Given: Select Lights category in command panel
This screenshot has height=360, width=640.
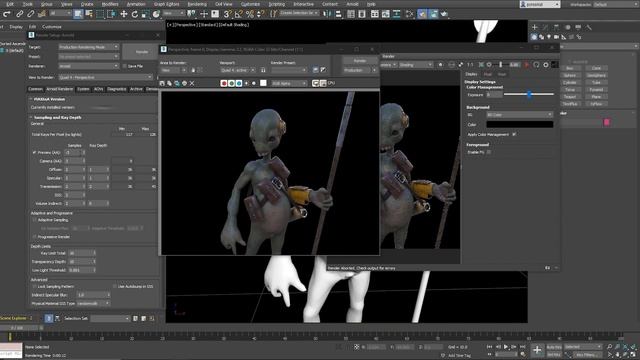Looking at the screenshot, I should click(x=549, y=37).
